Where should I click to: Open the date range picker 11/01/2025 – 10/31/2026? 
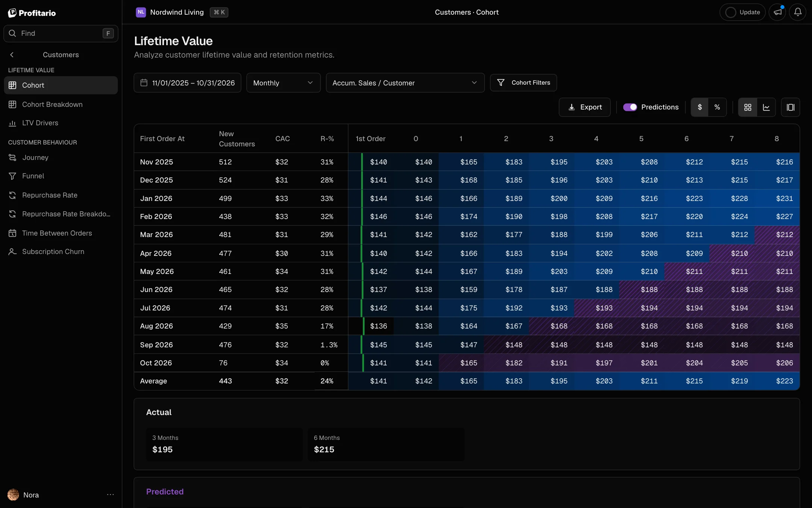click(188, 83)
